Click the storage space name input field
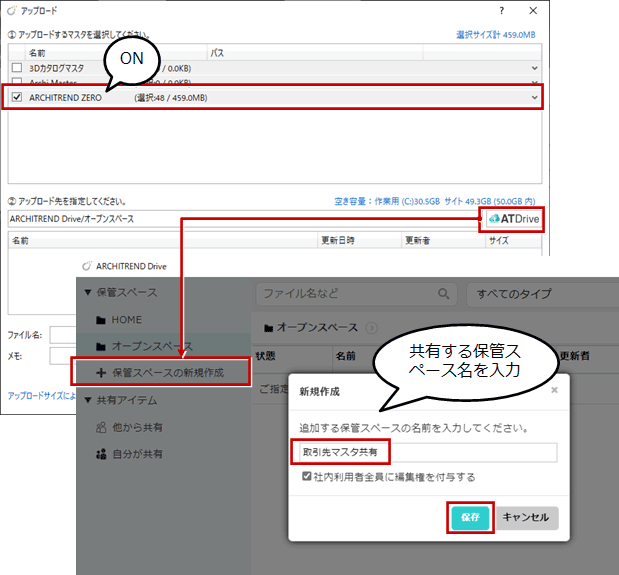The width and height of the screenshot is (619, 575). (x=428, y=452)
